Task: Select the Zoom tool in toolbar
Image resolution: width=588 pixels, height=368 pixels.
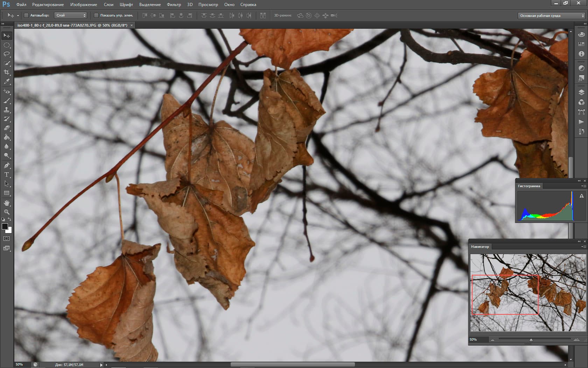Action: click(x=7, y=212)
